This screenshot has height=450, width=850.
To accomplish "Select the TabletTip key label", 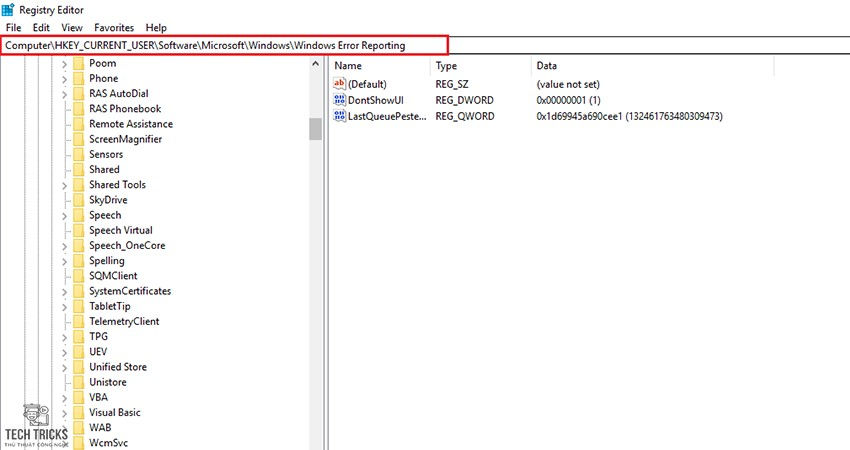I will [110, 306].
